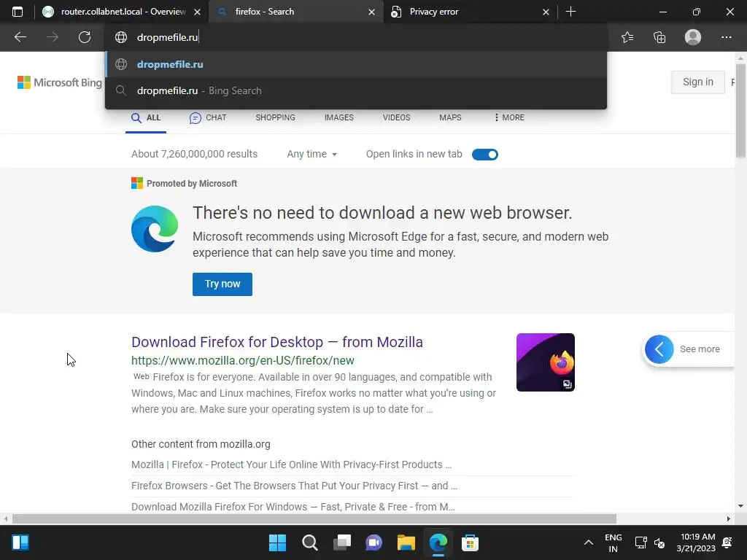This screenshot has height=560, width=747.
Task: Close the firefox - Search tab
Action: 371,12
